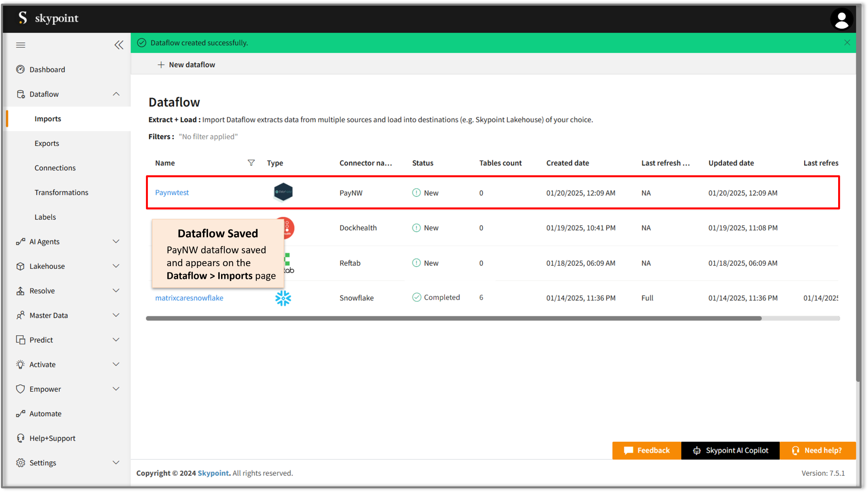Viewport: 868px width, 492px height.
Task: Click the Dataflow navigation icon
Action: pyautogui.click(x=20, y=94)
